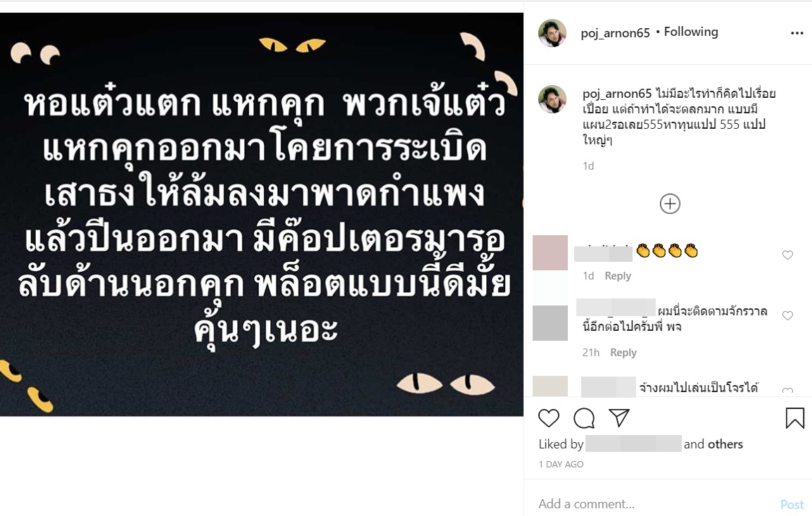This screenshot has width=812, height=516.
Task: Open poj_arnon65 header profile picture
Action: point(552,33)
